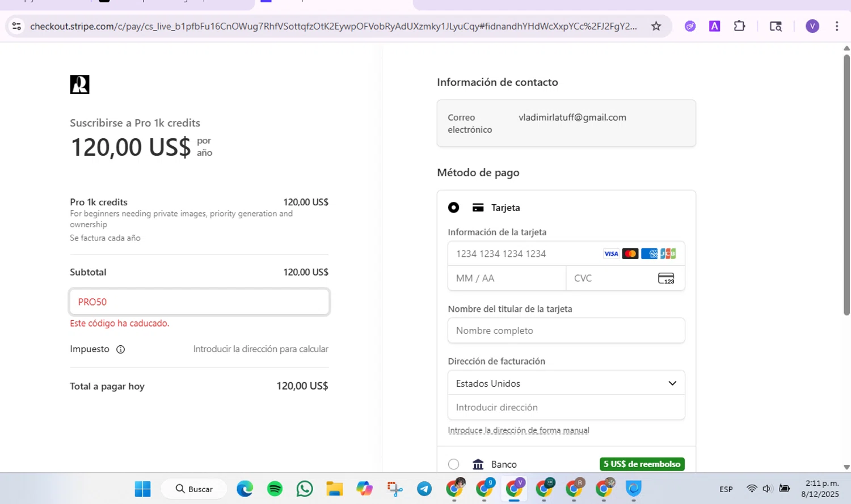
Task: Click 'Este código ha caducado.' error text
Action: pyautogui.click(x=120, y=323)
